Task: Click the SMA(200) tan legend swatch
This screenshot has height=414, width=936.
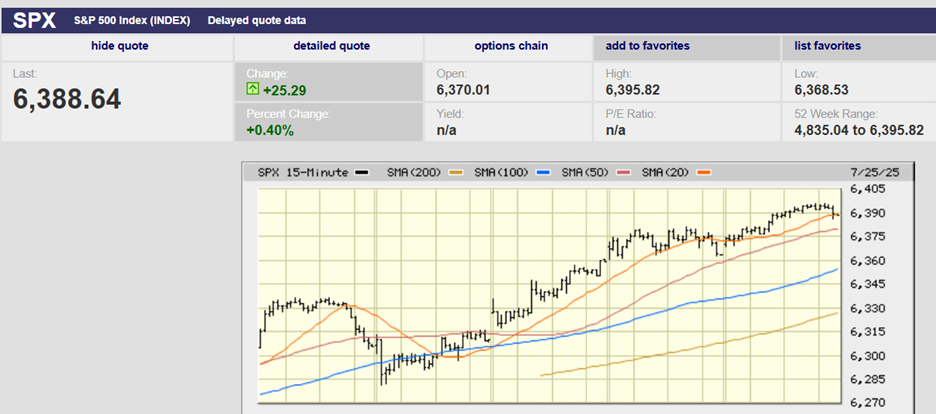Action: (455, 173)
